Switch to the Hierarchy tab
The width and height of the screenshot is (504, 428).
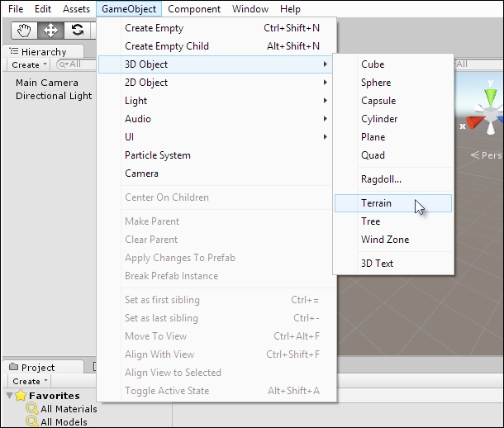44,51
